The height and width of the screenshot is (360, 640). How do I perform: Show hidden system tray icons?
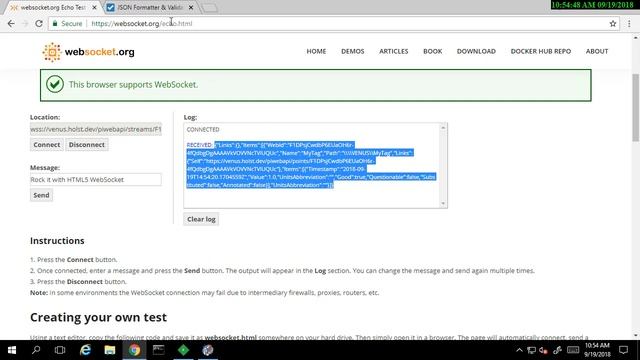[519, 350]
